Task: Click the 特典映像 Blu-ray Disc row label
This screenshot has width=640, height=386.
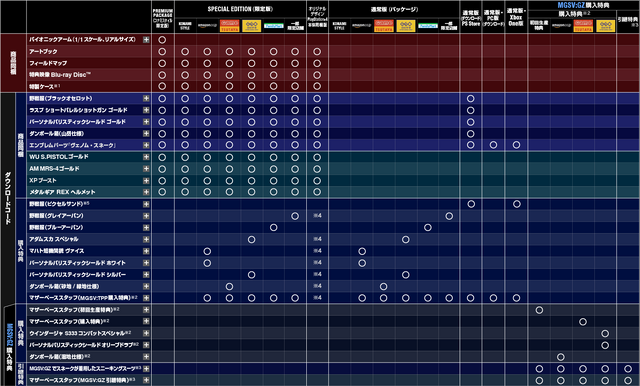Action: pyautogui.click(x=60, y=75)
